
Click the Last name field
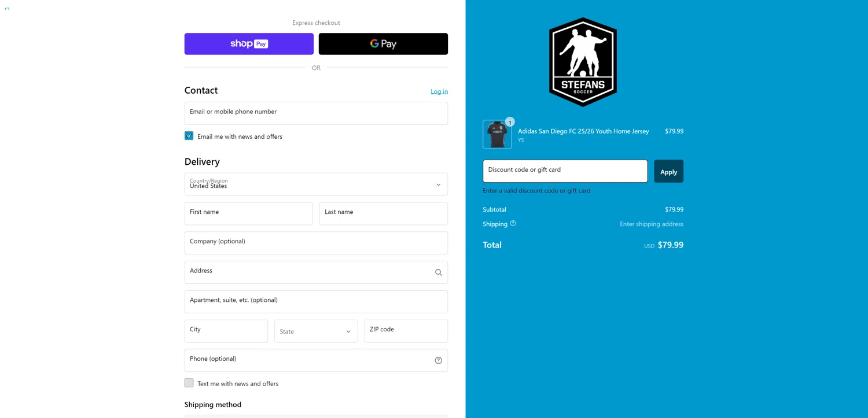click(x=384, y=213)
